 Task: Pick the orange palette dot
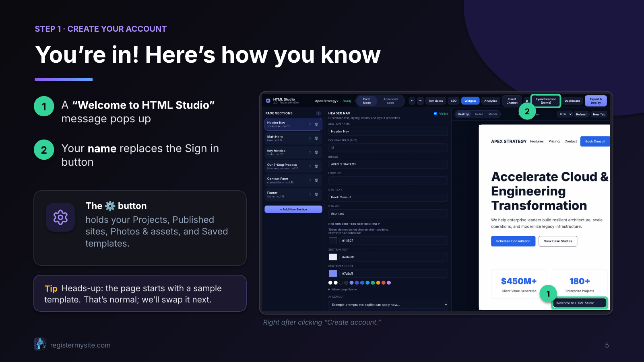(x=378, y=283)
